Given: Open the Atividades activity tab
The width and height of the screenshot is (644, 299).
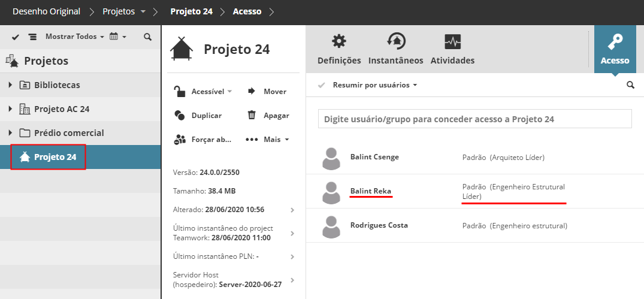Looking at the screenshot, I should pyautogui.click(x=453, y=50).
